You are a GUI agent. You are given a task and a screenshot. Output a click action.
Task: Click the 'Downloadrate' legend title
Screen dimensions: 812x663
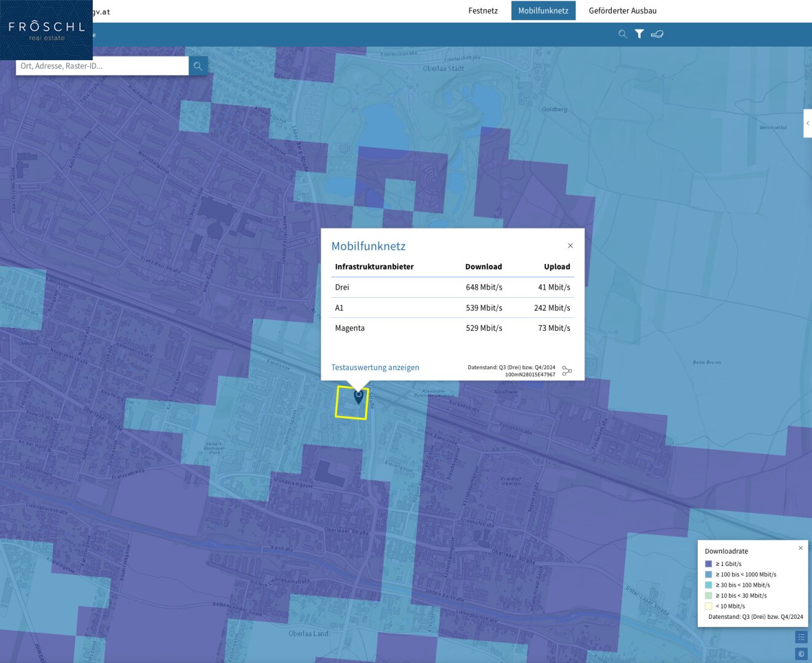point(726,551)
